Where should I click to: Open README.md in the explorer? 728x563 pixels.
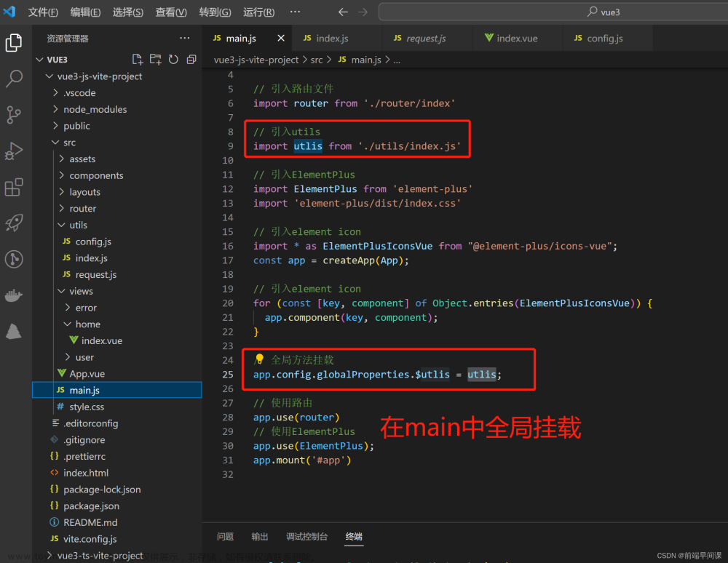117,523
